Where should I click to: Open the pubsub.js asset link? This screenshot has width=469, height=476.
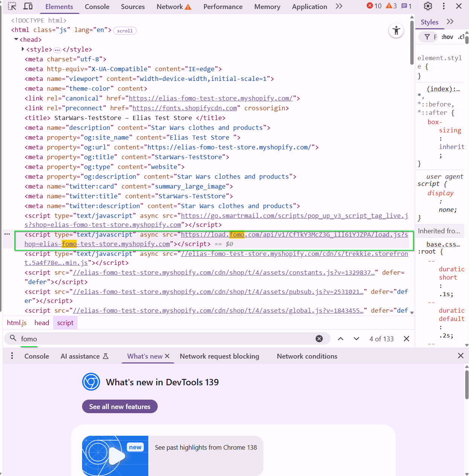coord(218,292)
